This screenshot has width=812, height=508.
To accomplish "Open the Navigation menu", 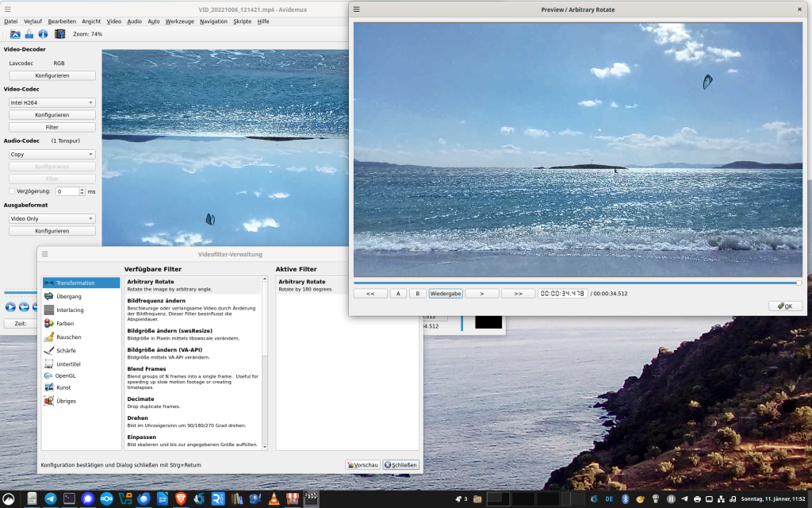I will pyautogui.click(x=213, y=21).
